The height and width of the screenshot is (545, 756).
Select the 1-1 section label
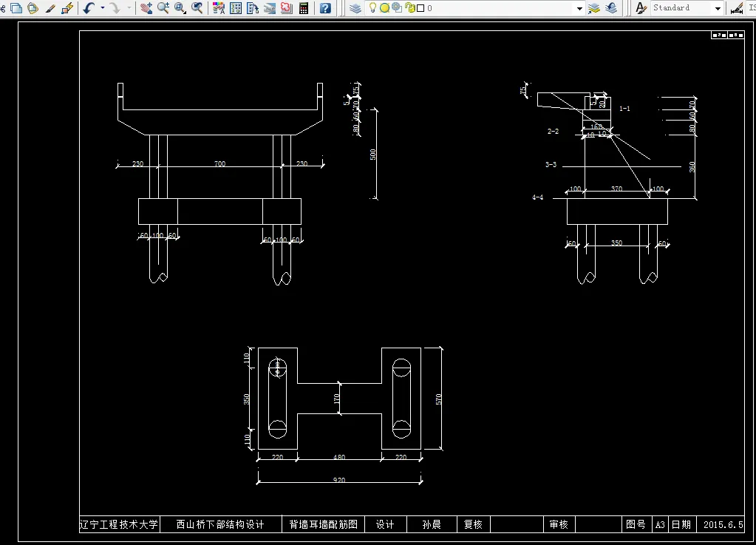pyautogui.click(x=625, y=109)
